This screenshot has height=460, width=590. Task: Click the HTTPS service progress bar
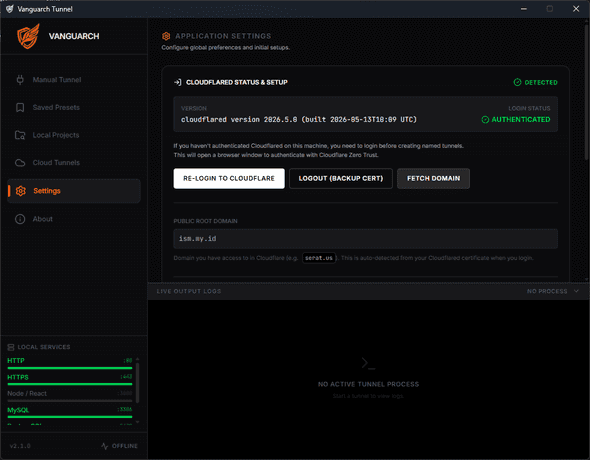pyautogui.click(x=70, y=384)
